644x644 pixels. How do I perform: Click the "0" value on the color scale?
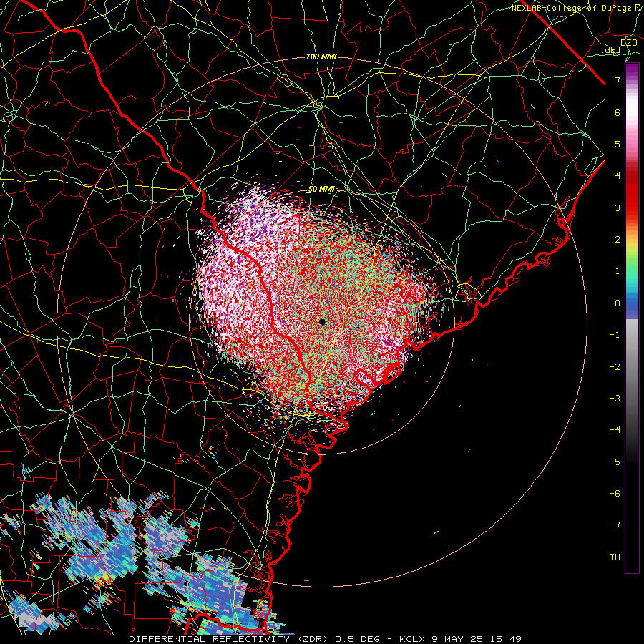point(618,303)
